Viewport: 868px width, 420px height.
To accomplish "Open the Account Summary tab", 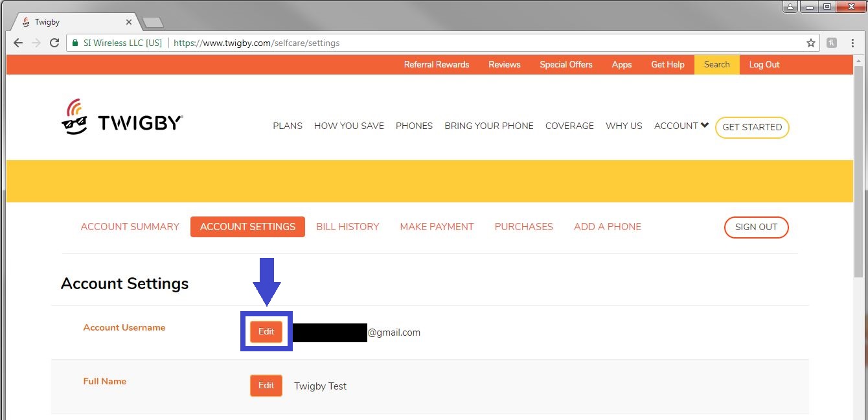I will pyautogui.click(x=130, y=227).
